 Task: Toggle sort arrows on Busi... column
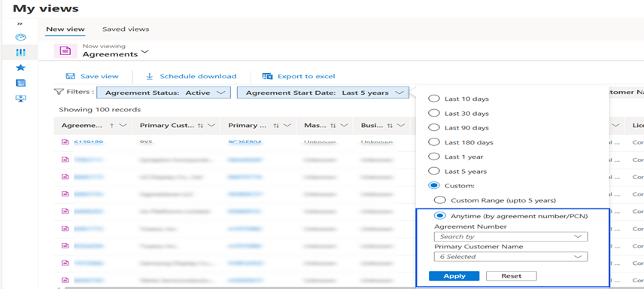coord(390,126)
